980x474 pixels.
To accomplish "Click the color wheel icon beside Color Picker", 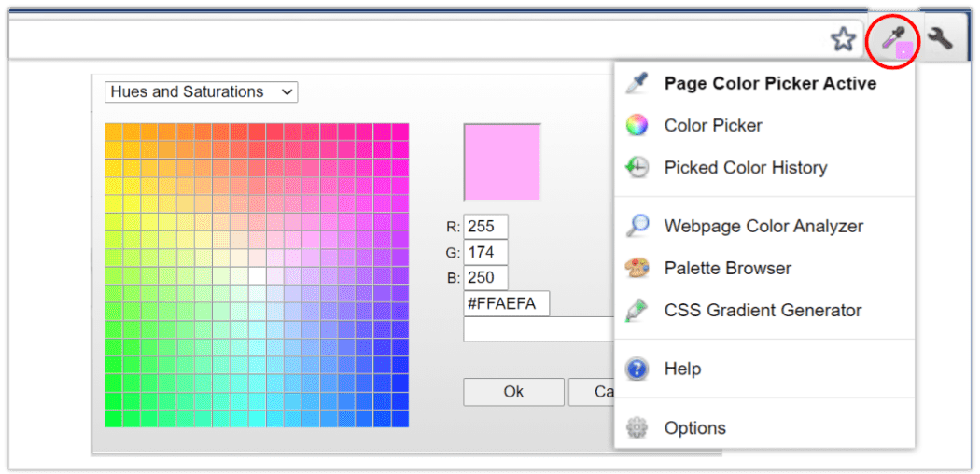I will pos(637,126).
